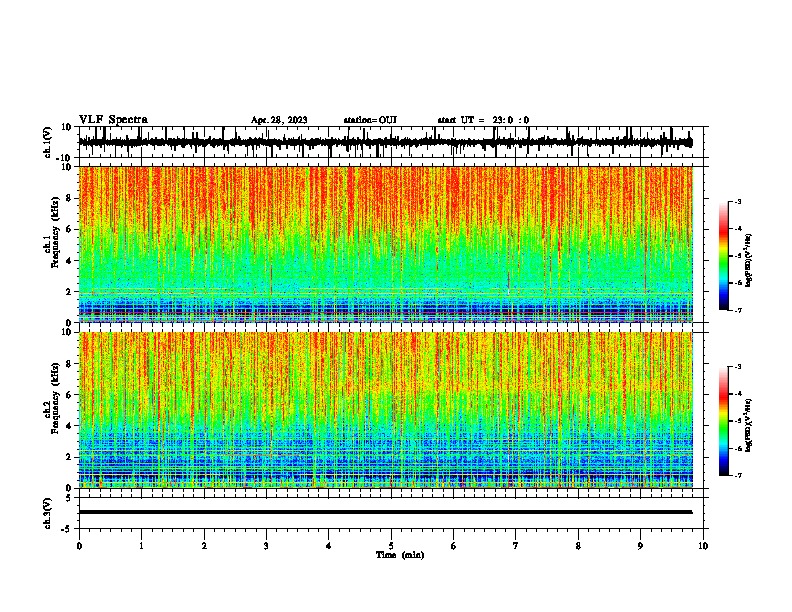Click time axis tick label "8"
Image resolution: width=792 pixels, height=612 pixels.
[578, 546]
